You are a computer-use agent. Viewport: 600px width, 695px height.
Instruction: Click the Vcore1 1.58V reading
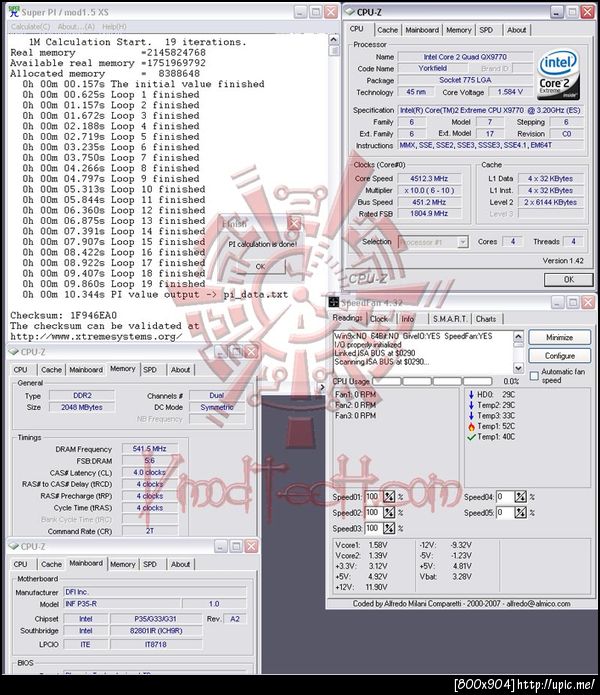361,545
